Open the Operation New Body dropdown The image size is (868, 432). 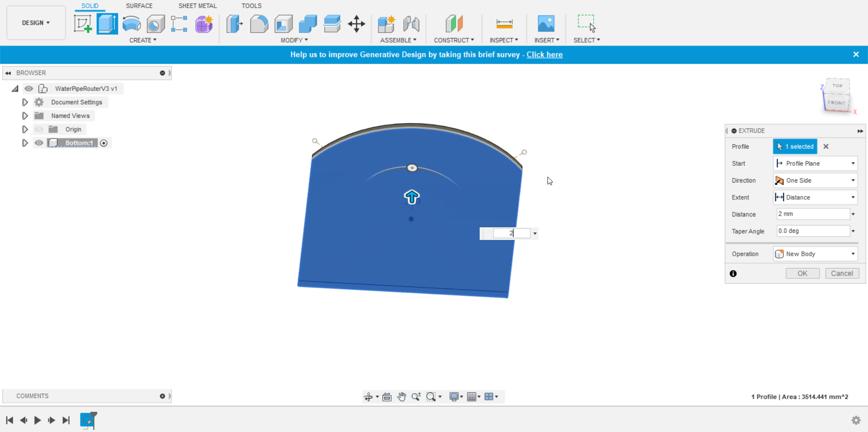click(815, 254)
